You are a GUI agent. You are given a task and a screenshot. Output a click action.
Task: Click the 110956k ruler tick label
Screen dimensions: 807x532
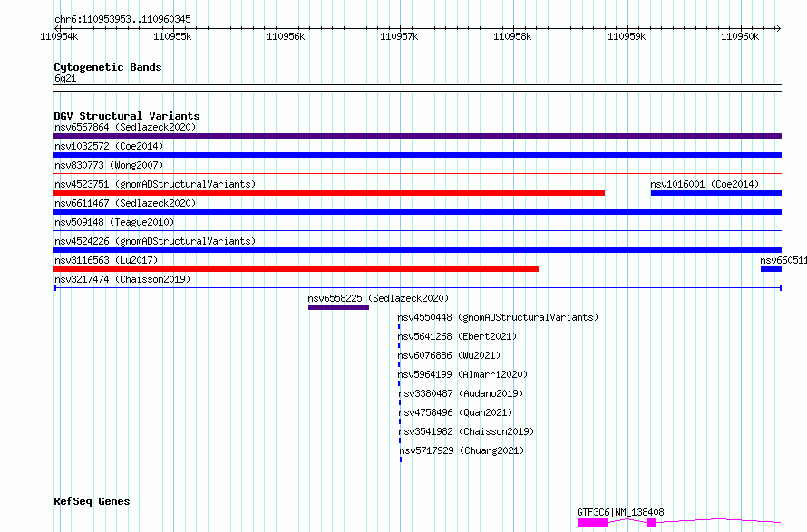(286, 36)
